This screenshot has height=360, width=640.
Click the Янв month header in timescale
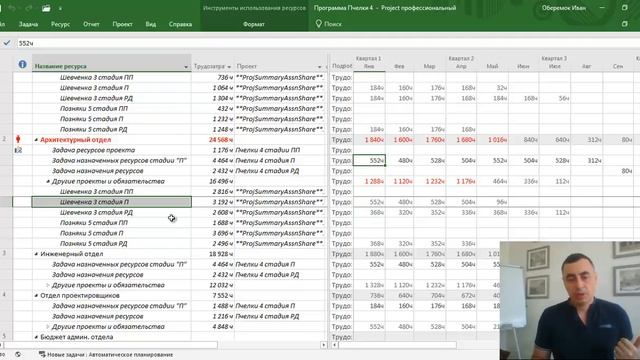tap(369, 67)
